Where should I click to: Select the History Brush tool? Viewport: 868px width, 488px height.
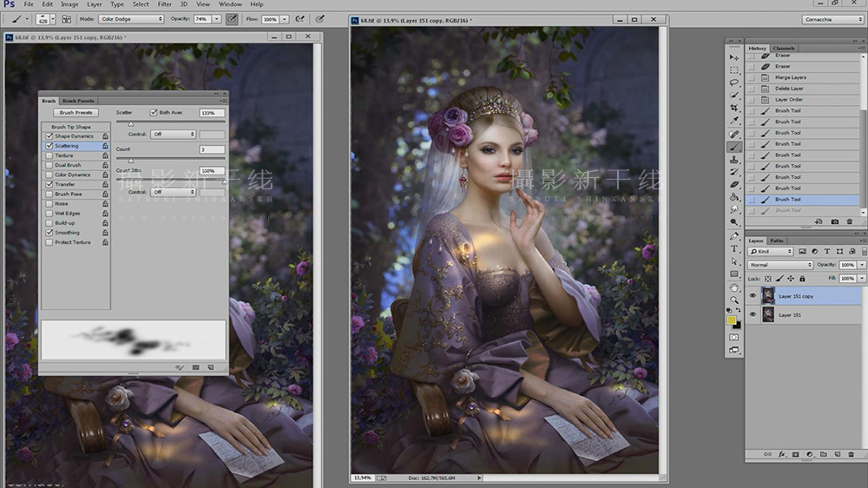click(x=734, y=172)
